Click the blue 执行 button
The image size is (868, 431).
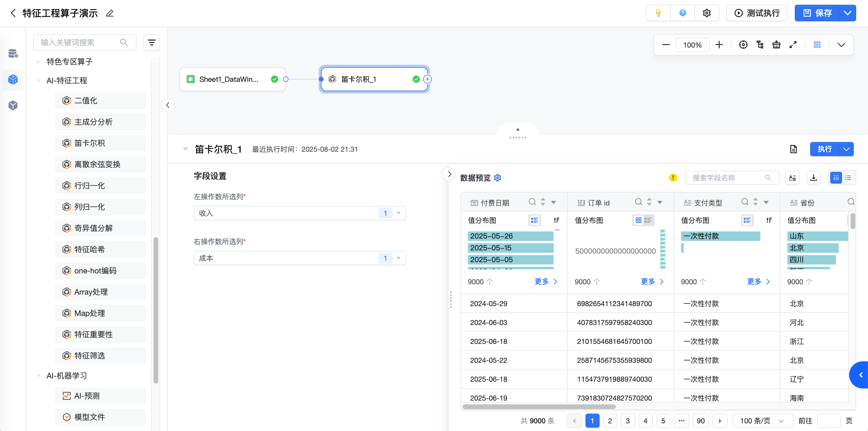[824, 149]
